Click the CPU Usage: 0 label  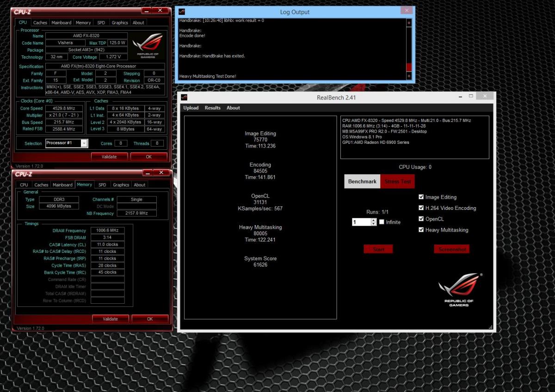point(415,167)
